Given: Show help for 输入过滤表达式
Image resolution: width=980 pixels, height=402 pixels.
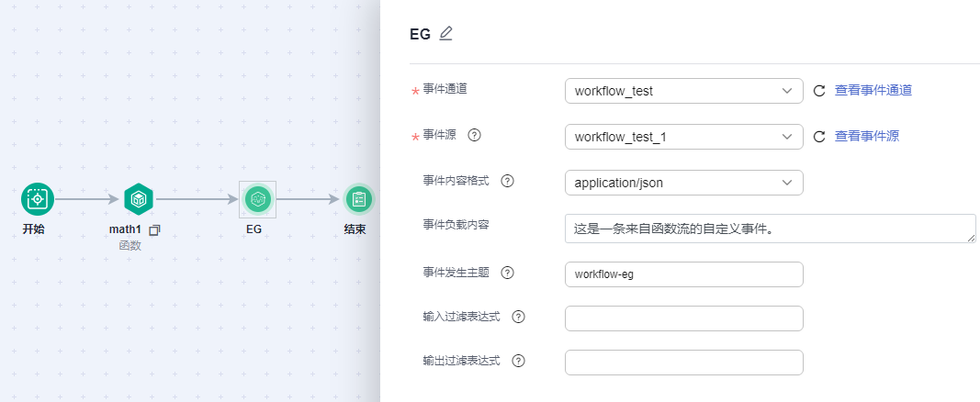Looking at the screenshot, I should point(518,317).
